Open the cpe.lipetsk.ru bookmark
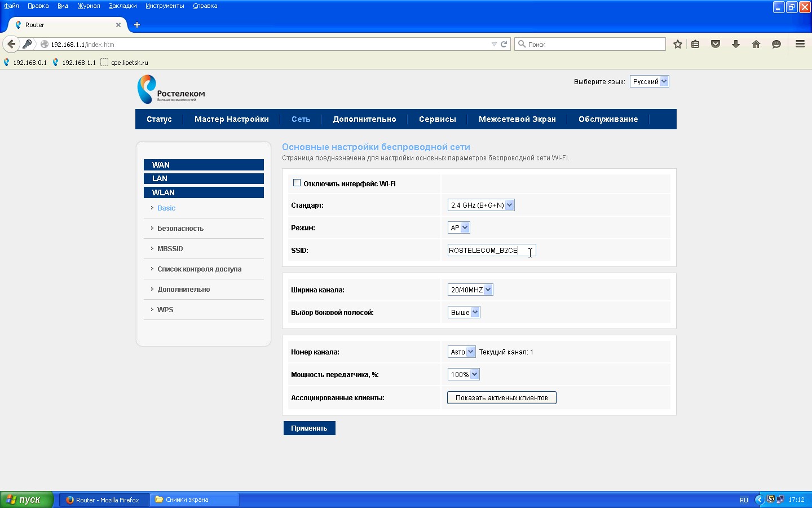Screen dimensions: 812x508 point(124,63)
